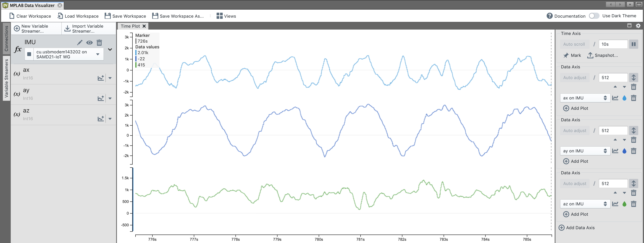Click the plot style icon next to ay on IMU
Viewport: 644px width, 243px height.
pos(615,151)
